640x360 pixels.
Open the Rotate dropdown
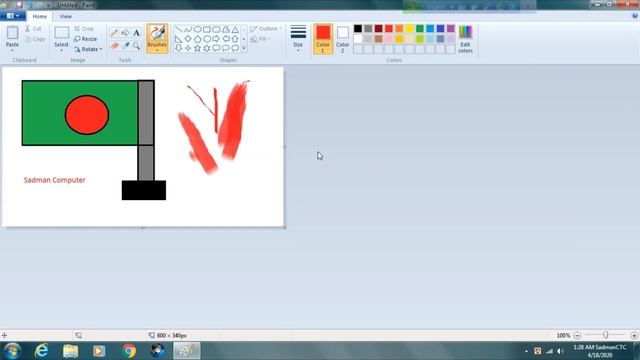(x=88, y=49)
